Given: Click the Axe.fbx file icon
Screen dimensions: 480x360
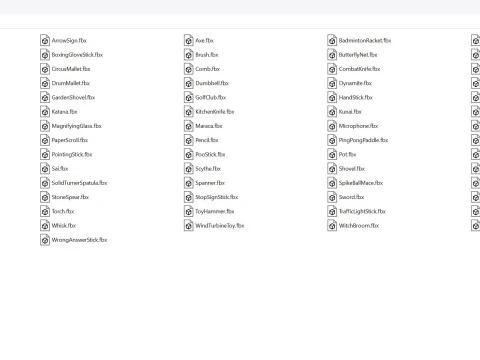Looking at the screenshot, I should (189, 40).
